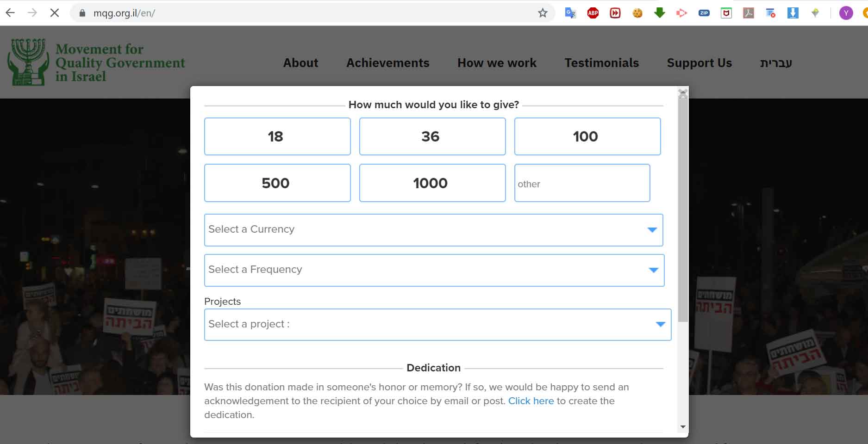
Task: Open the Select a Frequency dropdown
Action: tap(434, 270)
